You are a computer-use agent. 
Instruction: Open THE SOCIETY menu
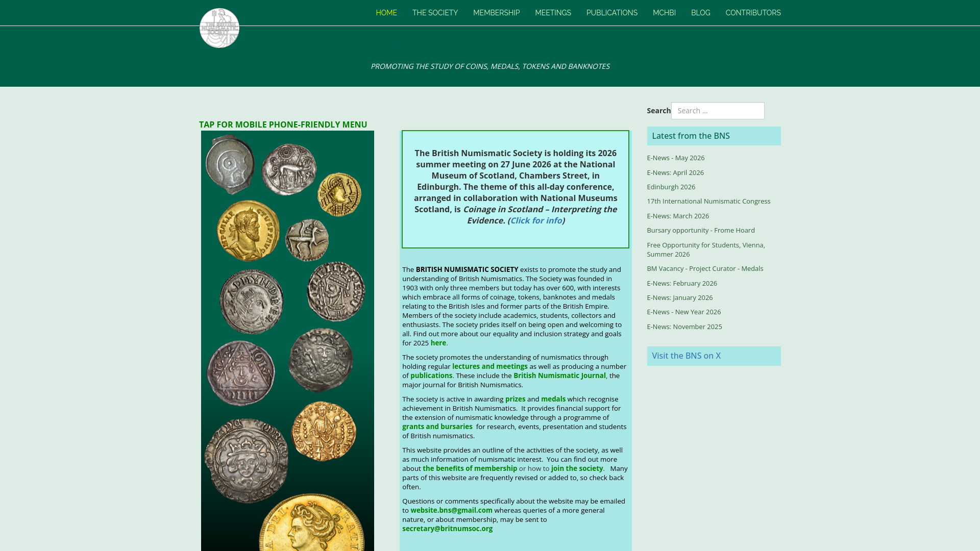click(x=435, y=13)
